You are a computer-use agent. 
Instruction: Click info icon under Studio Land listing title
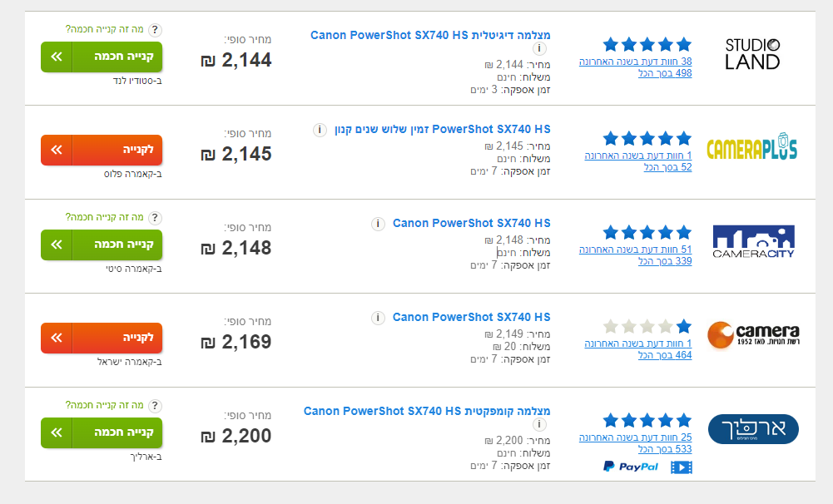(539, 49)
